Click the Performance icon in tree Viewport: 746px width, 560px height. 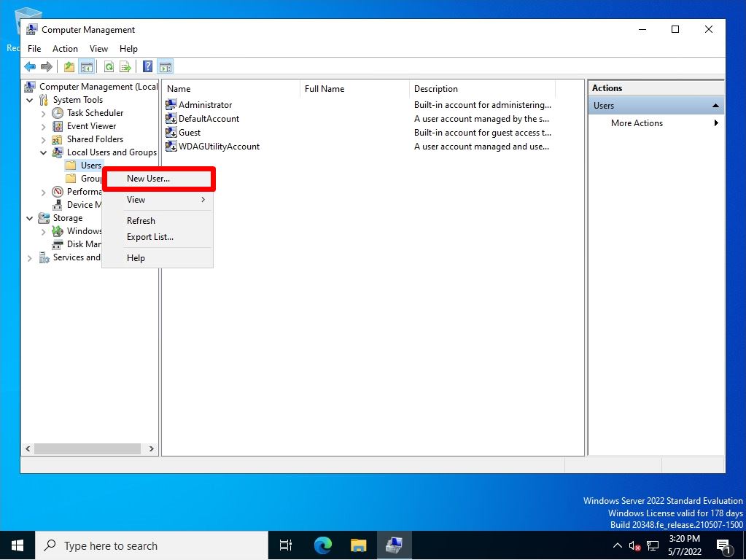[58, 192]
